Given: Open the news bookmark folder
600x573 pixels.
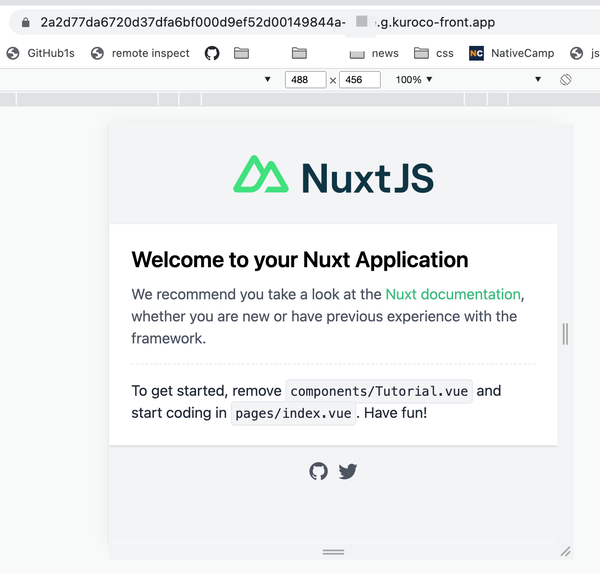Looking at the screenshot, I should pyautogui.click(x=374, y=53).
